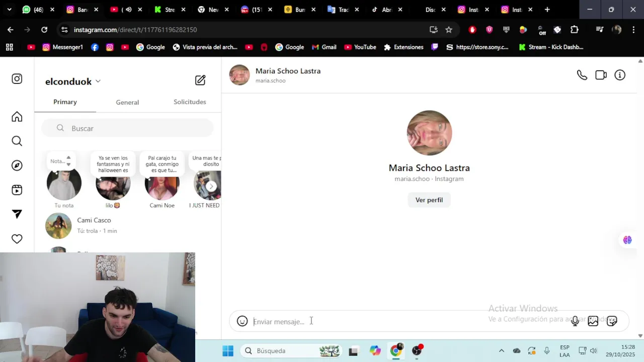644x362 pixels.
Task: Record a voice clip with microphone icon
Action: [x=575, y=321]
